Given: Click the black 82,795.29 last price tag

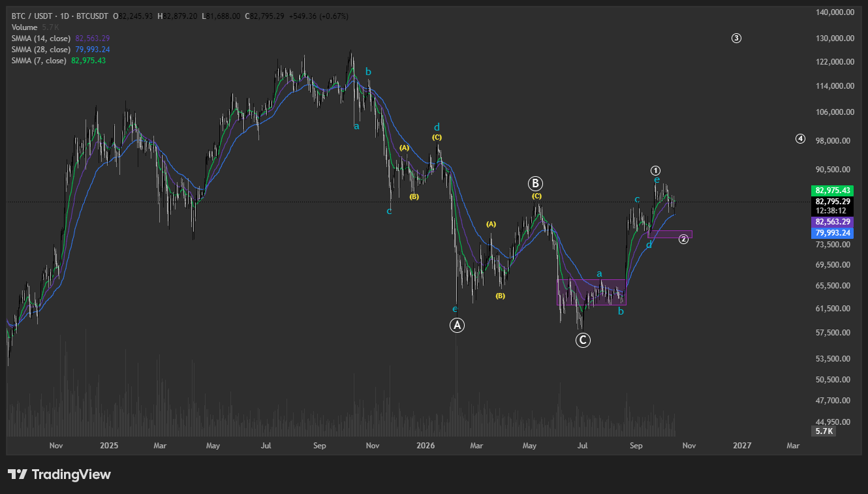Looking at the screenshot, I should coord(832,202).
